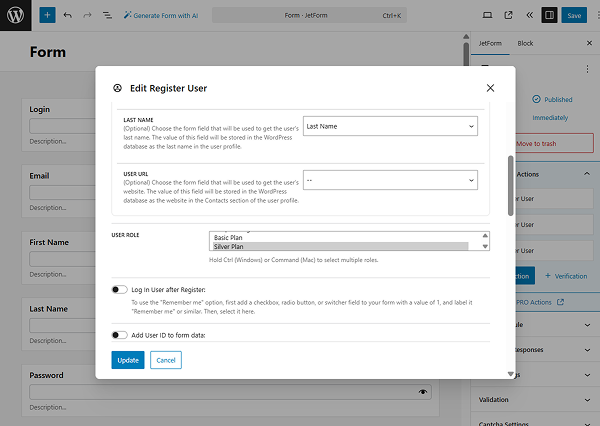600x426 pixels.
Task: Click the dialog scroll down arrow
Action: pos(511,374)
